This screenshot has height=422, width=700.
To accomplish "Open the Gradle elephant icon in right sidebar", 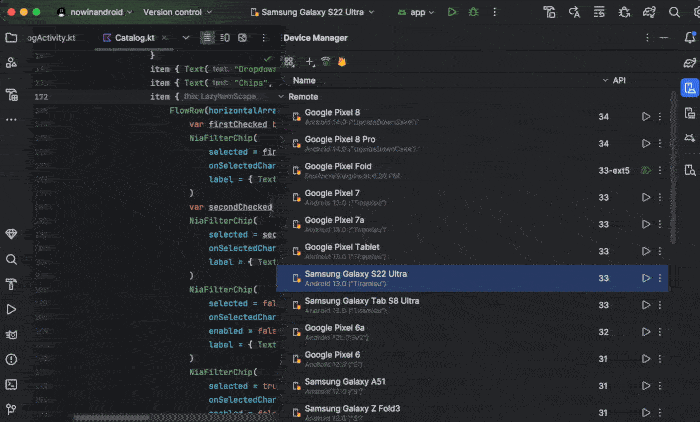I will [690, 63].
